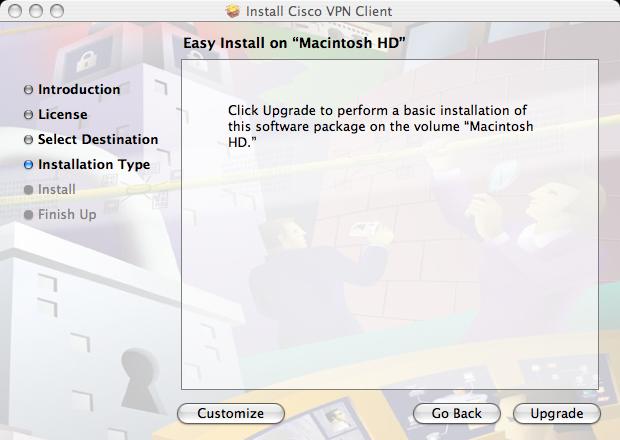Screen dimensions: 620x440
Task: Select the dimmed Finish Up step label
Action: click(67, 214)
